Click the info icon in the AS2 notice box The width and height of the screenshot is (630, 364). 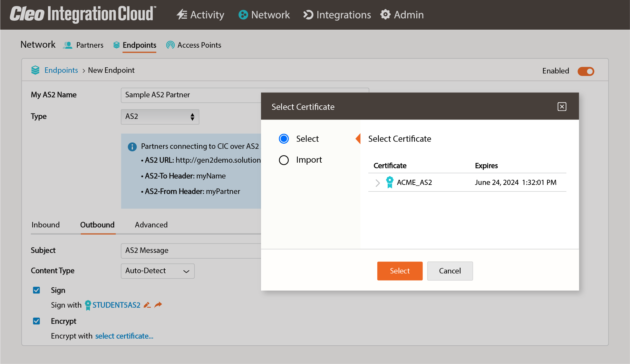(x=132, y=147)
